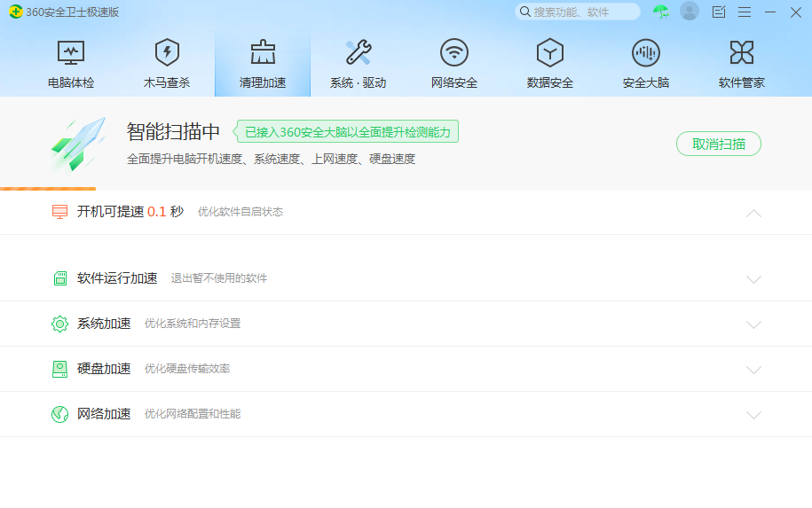Switch to the 网络安全 tab label
Screen dimensions: 812x508
[454, 82]
